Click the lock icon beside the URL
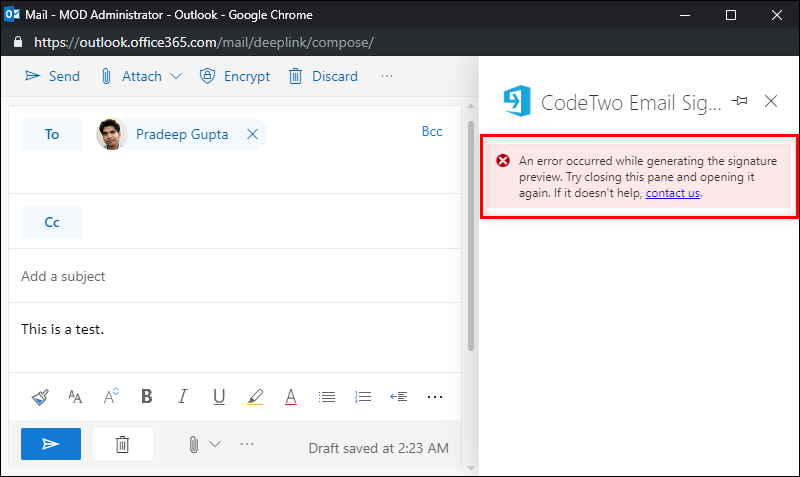800x477 pixels. click(x=18, y=42)
